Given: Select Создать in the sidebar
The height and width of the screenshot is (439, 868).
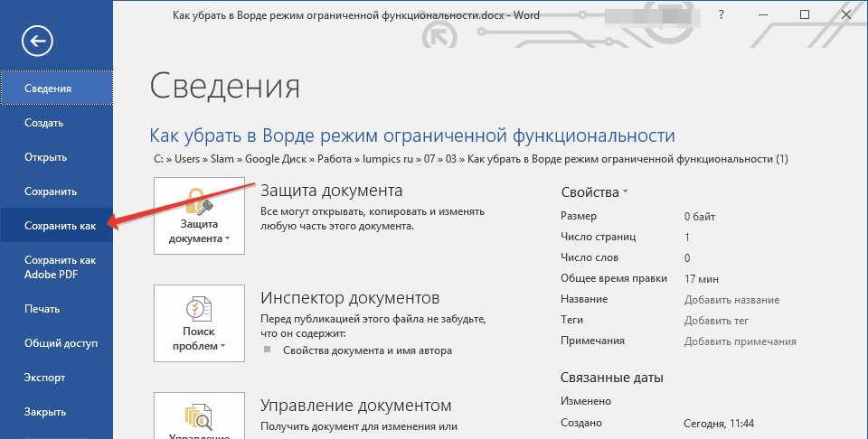Looking at the screenshot, I should (56, 123).
